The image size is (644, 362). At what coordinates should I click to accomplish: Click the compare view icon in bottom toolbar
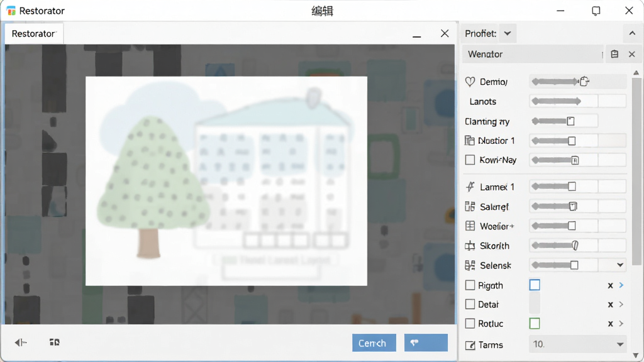55,343
